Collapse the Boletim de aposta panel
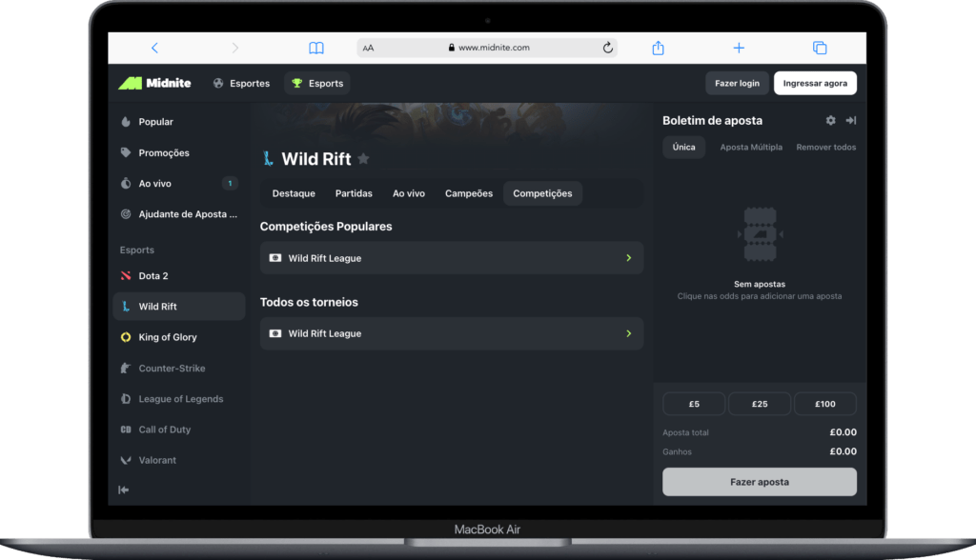 pyautogui.click(x=851, y=120)
